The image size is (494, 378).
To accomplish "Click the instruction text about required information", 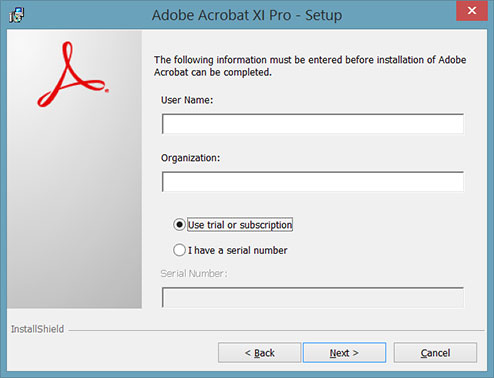I will (310, 66).
